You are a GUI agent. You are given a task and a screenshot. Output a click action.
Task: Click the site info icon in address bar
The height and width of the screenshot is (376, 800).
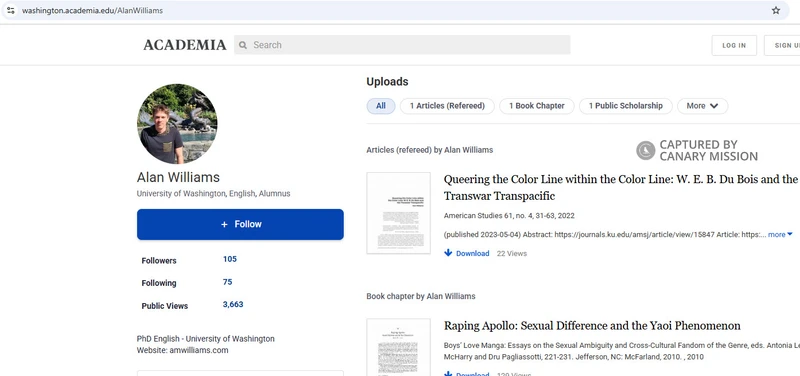[10, 10]
